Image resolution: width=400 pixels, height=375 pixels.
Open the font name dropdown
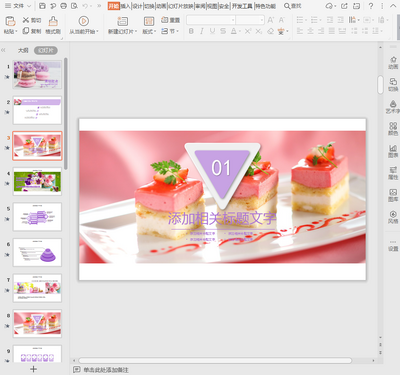click(233, 20)
